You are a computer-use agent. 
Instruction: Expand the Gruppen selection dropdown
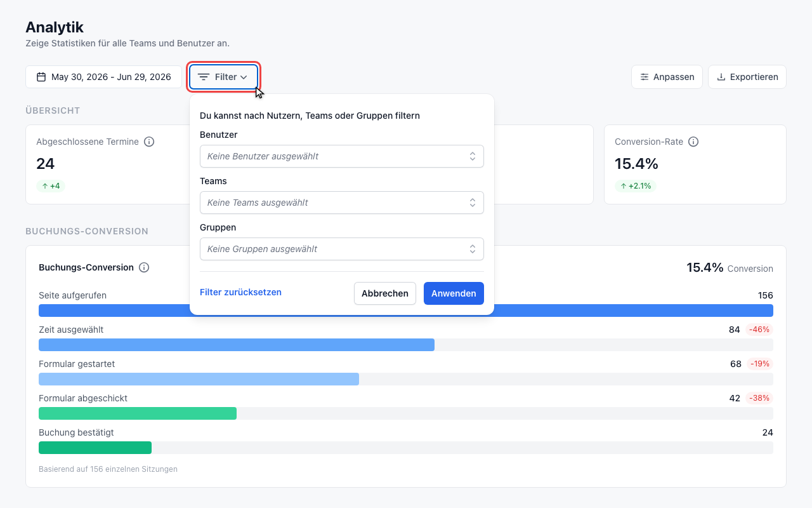342,249
